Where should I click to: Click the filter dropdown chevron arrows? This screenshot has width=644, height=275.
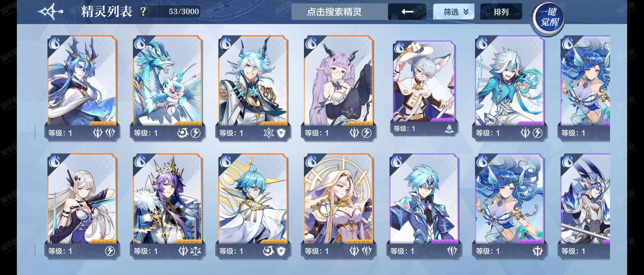pos(466,12)
